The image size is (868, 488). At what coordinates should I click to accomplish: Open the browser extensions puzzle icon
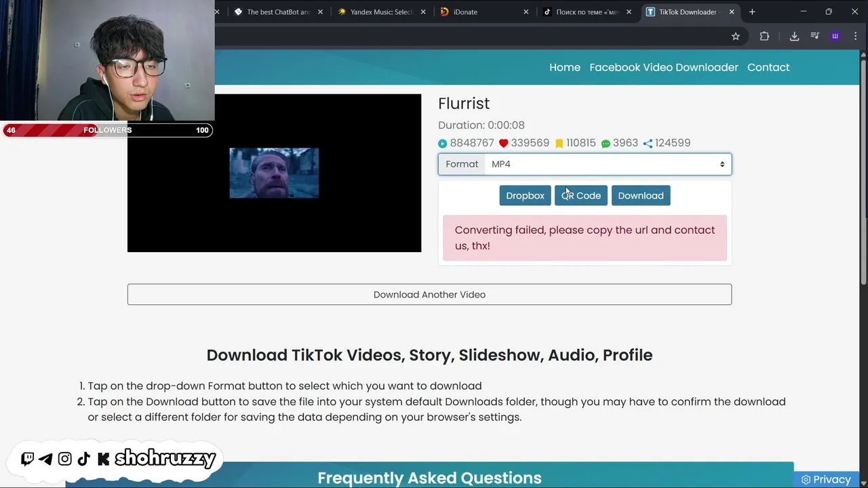point(764,37)
